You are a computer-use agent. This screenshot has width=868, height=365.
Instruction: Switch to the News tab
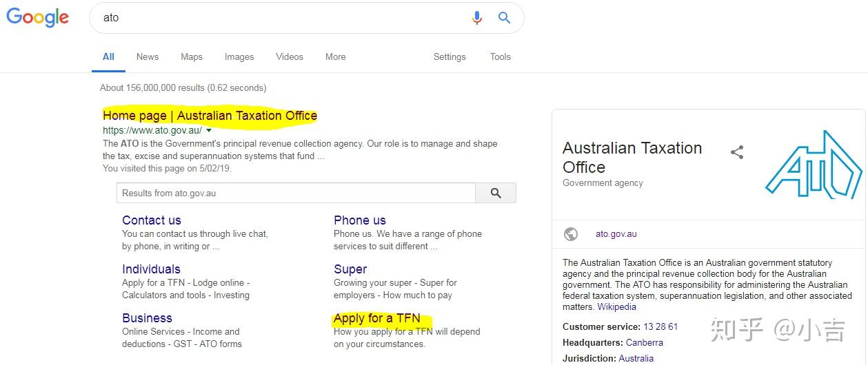(x=148, y=57)
